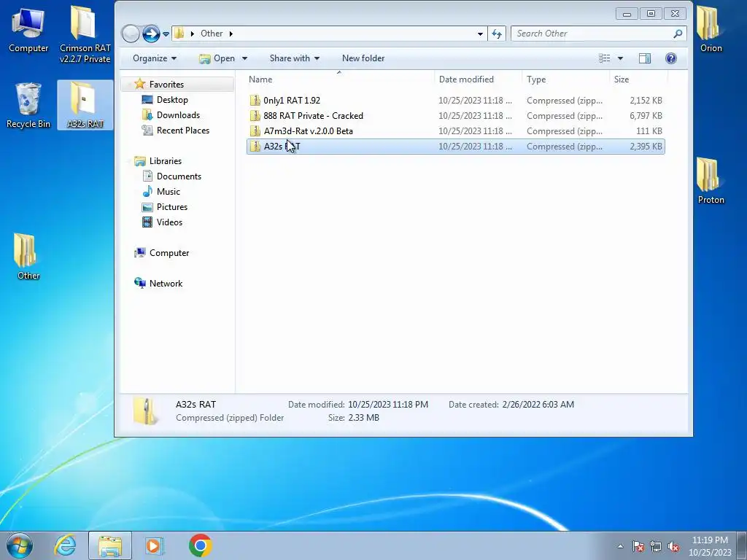Click the 2,395 KB size cell
The image size is (747, 560).
(646, 146)
